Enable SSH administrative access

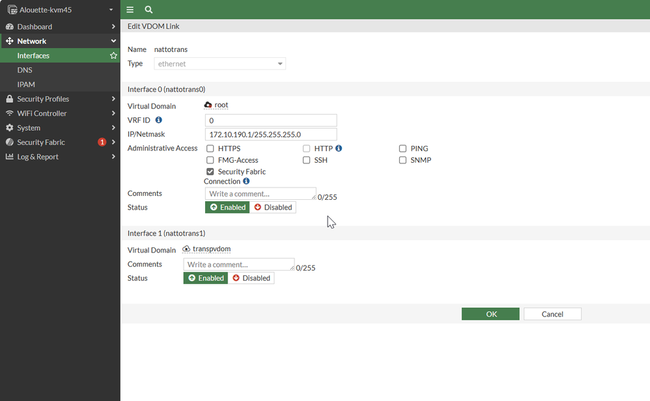click(x=306, y=160)
